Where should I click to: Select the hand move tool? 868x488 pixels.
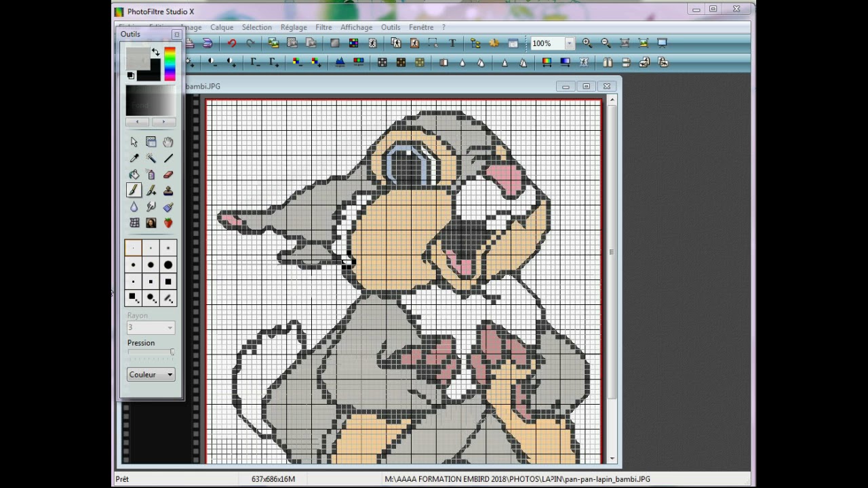(x=167, y=142)
